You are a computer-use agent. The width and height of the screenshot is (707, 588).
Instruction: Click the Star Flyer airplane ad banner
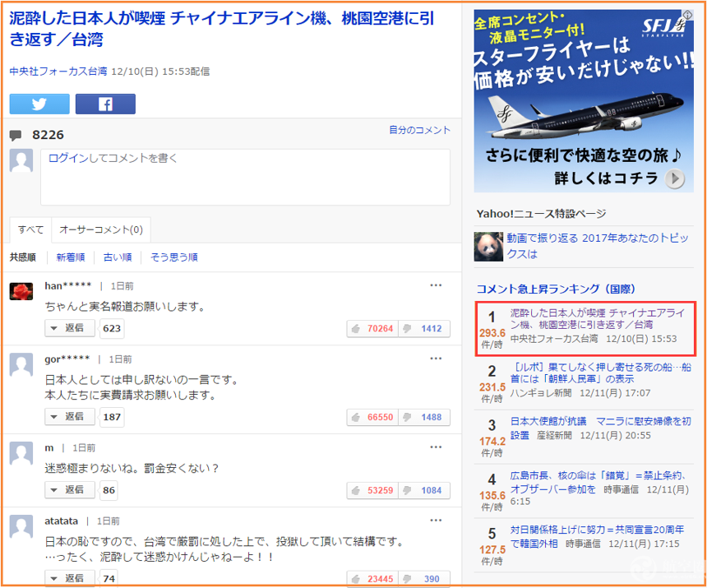coord(584,101)
